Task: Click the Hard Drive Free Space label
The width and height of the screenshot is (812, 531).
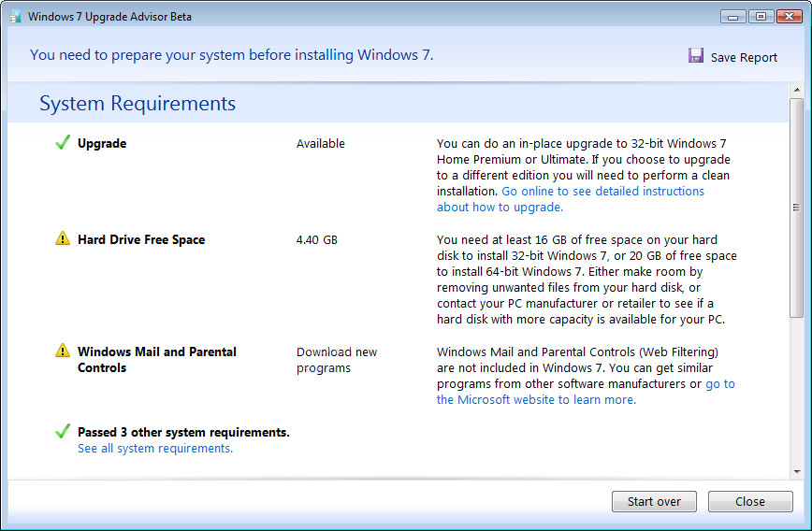Action: coord(141,240)
